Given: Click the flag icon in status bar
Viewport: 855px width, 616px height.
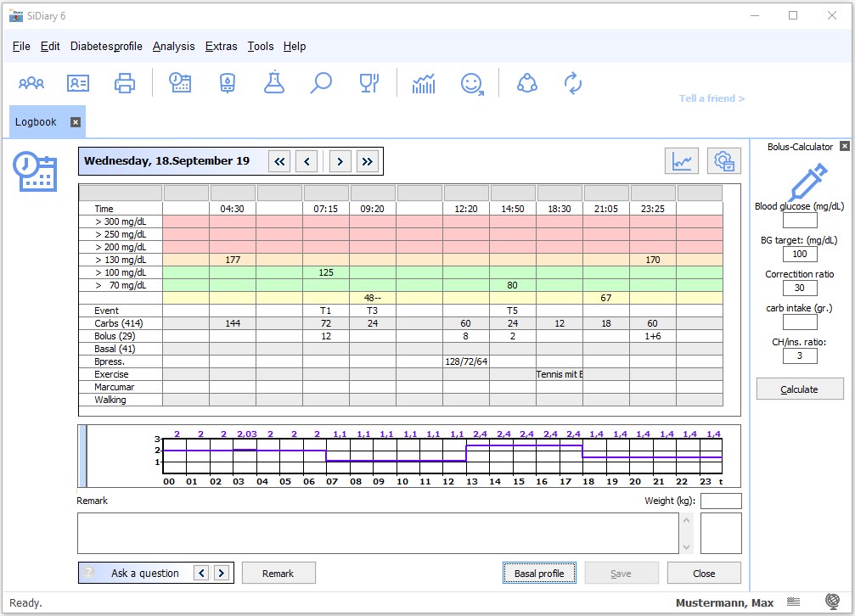Looking at the screenshot, I should tap(793, 602).
